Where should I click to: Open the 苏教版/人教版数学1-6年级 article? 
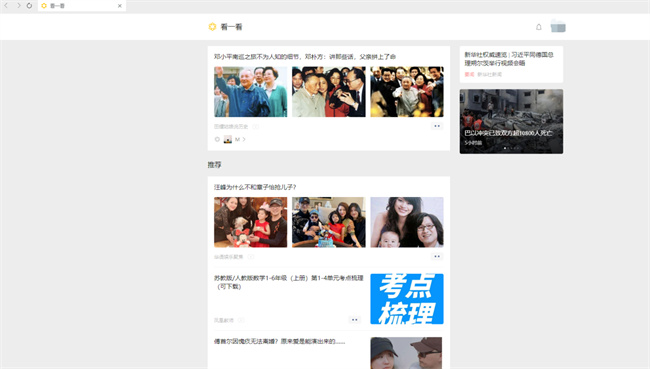(x=289, y=282)
